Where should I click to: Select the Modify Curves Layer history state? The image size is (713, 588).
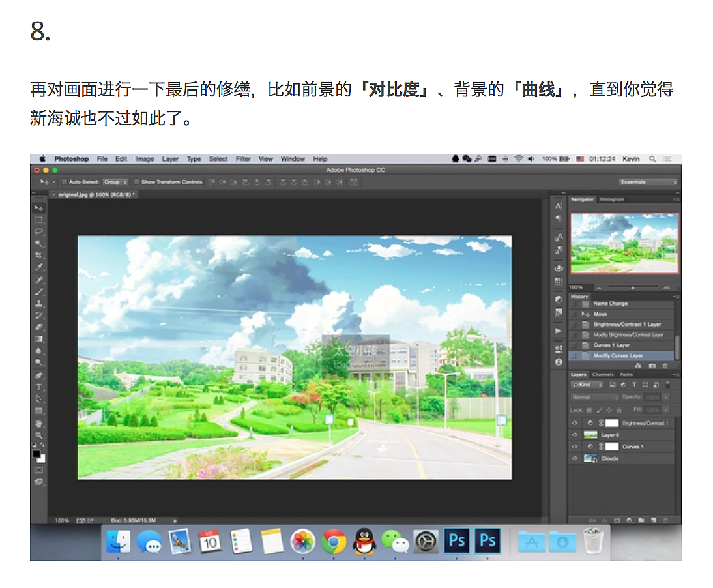(622, 356)
